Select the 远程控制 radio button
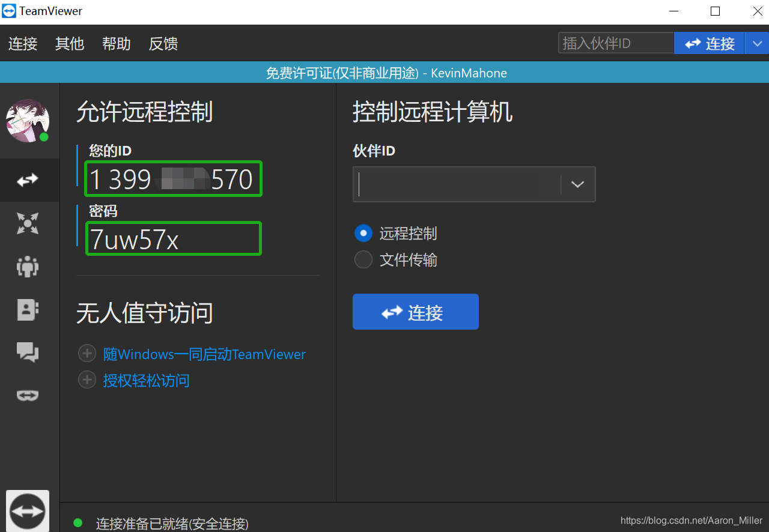 point(363,234)
